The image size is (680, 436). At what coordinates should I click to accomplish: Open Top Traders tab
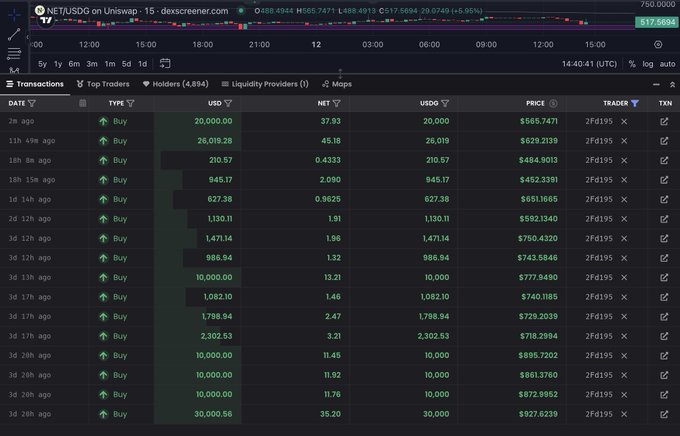(103, 84)
